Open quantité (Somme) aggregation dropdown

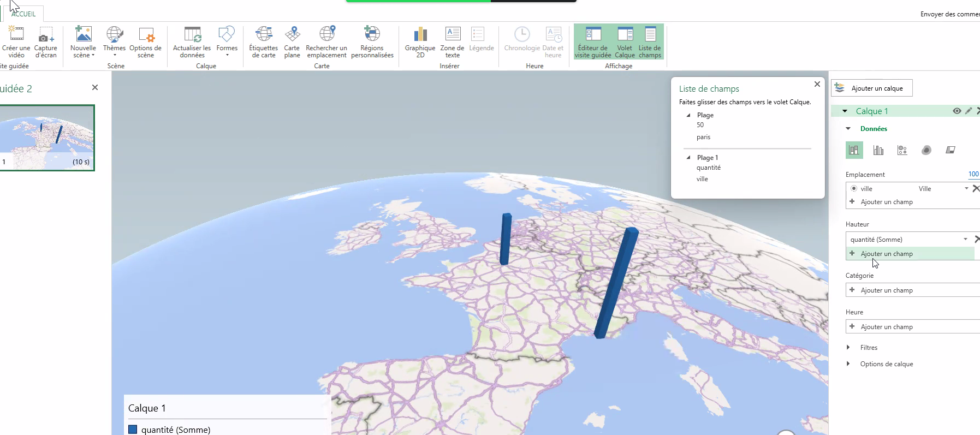pyautogui.click(x=966, y=239)
